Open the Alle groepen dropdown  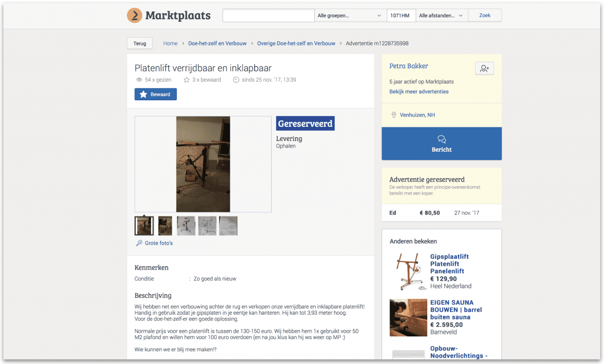tap(350, 15)
